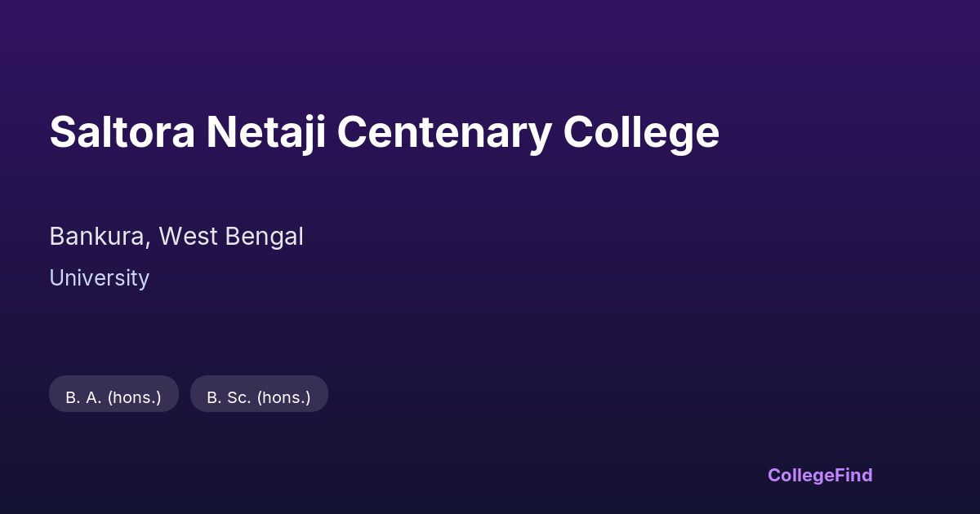Image resolution: width=980 pixels, height=514 pixels.
Task: Open the CollegeFind brand link
Action: click(820, 475)
